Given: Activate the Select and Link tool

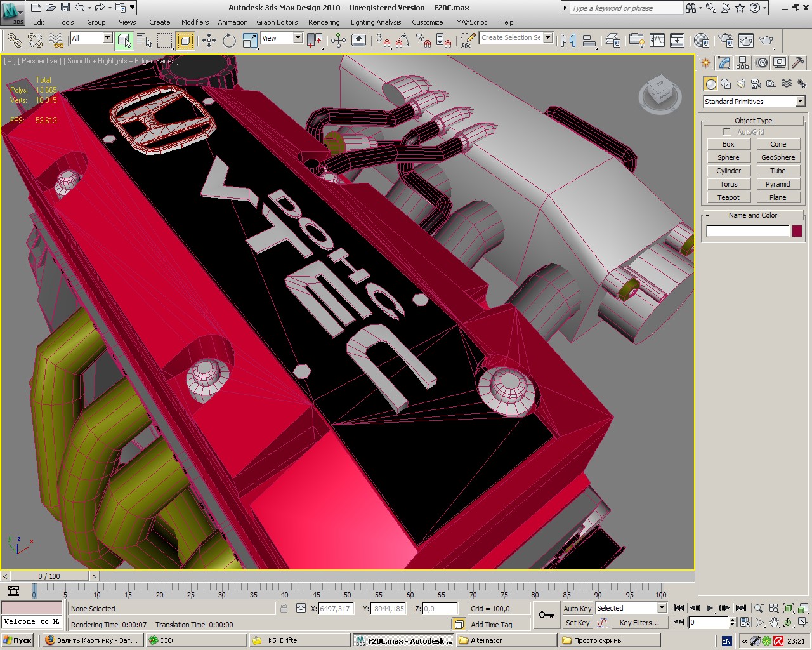Looking at the screenshot, I should [x=15, y=41].
